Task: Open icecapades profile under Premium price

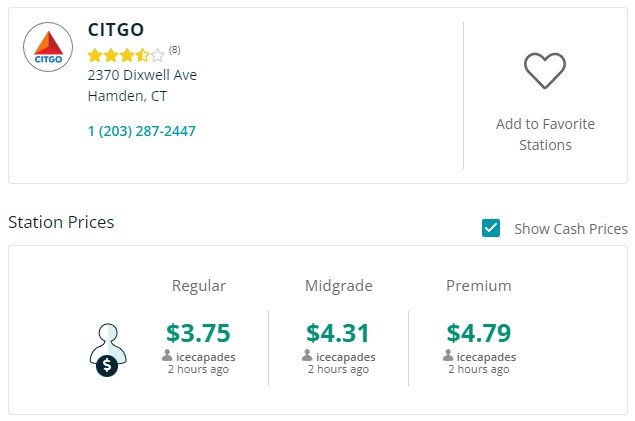Action: coord(486,357)
